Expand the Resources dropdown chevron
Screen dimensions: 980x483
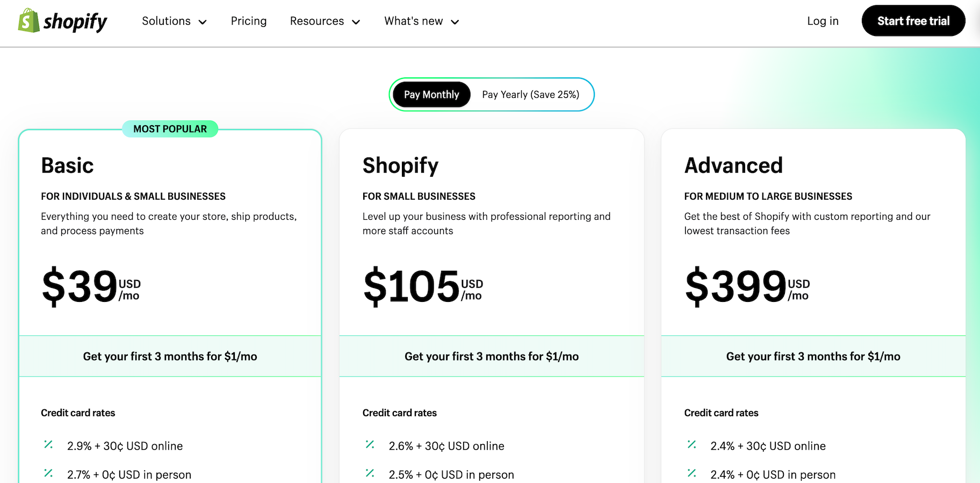pos(356,22)
